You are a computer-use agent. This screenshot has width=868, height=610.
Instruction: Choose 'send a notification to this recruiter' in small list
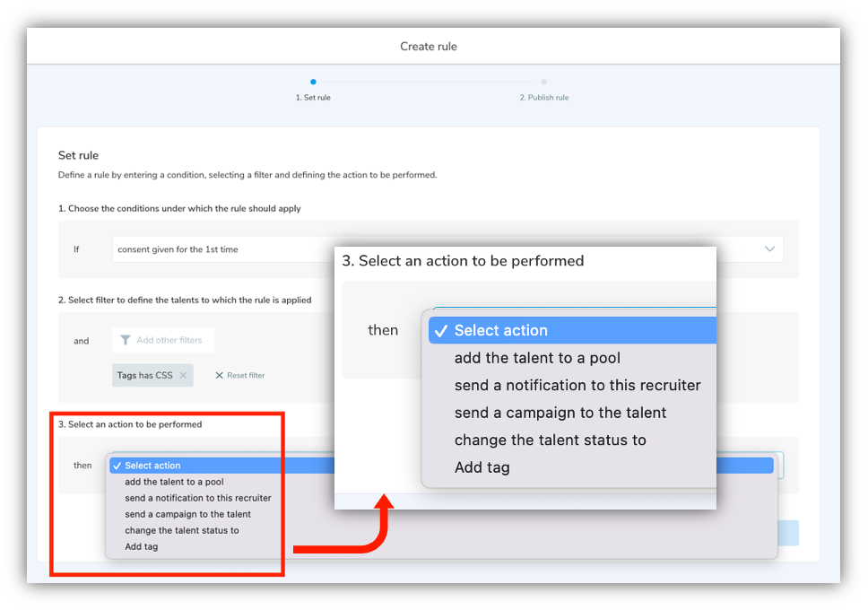point(197,498)
